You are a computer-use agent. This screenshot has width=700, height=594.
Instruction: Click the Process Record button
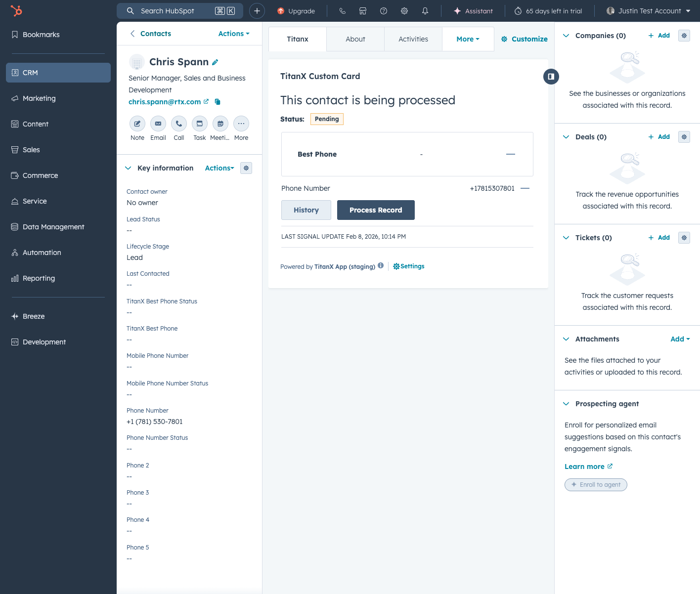(376, 210)
